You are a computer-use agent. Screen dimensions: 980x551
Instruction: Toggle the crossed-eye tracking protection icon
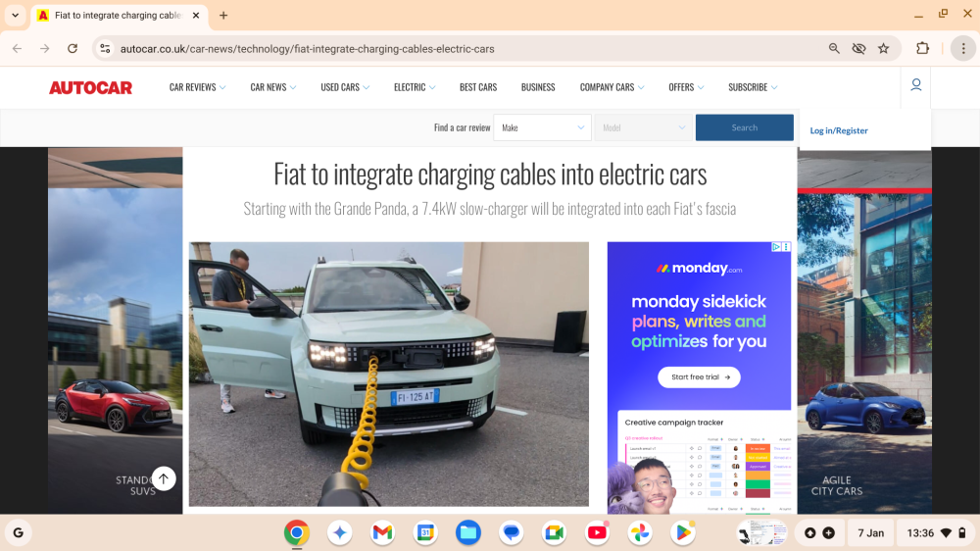point(858,49)
